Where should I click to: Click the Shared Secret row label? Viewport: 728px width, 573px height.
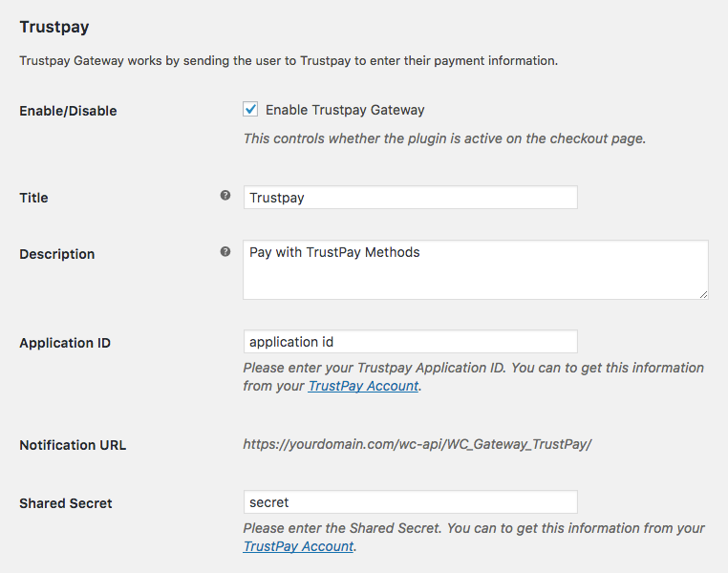(x=66, y=503)
